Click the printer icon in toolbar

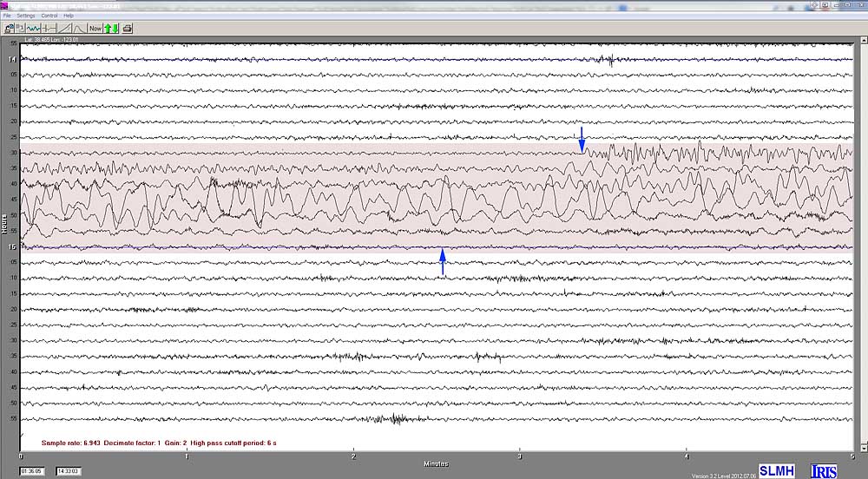[128, 29]
